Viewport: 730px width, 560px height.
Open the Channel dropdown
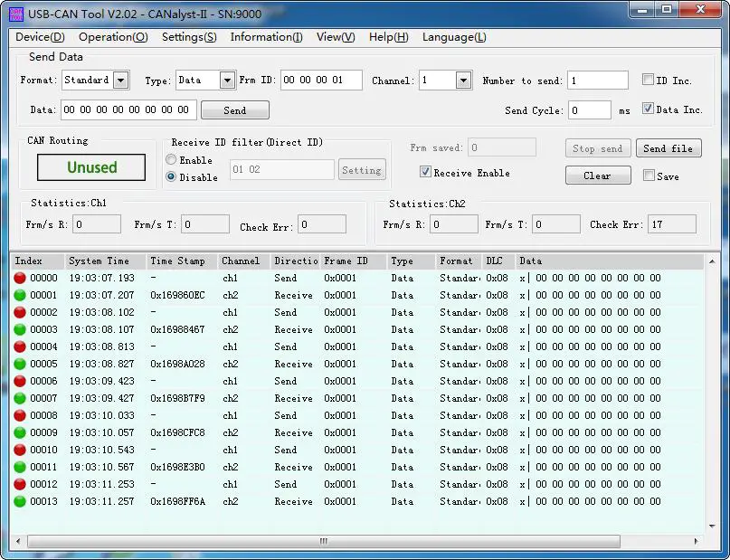click(462, 81)
